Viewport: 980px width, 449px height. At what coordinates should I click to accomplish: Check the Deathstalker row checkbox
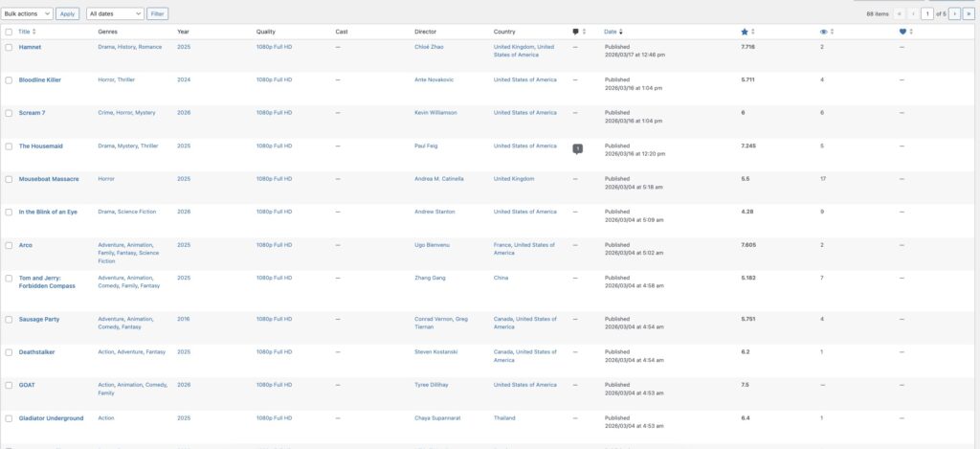pyautogui.click(x=9, y=352)
